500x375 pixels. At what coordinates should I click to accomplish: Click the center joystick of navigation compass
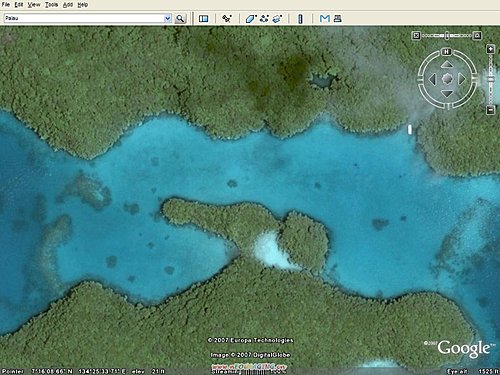click(x=447, y=79)
